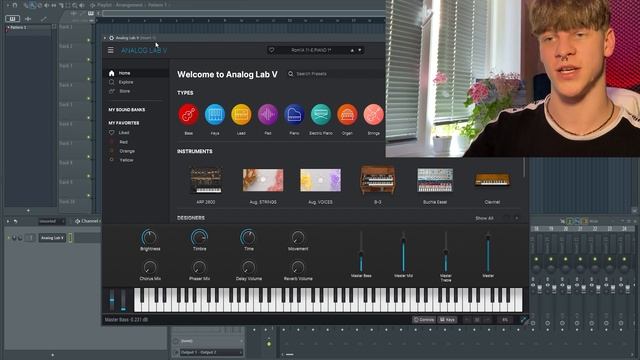Click the Reverb Volume knob

coord(298,268)
